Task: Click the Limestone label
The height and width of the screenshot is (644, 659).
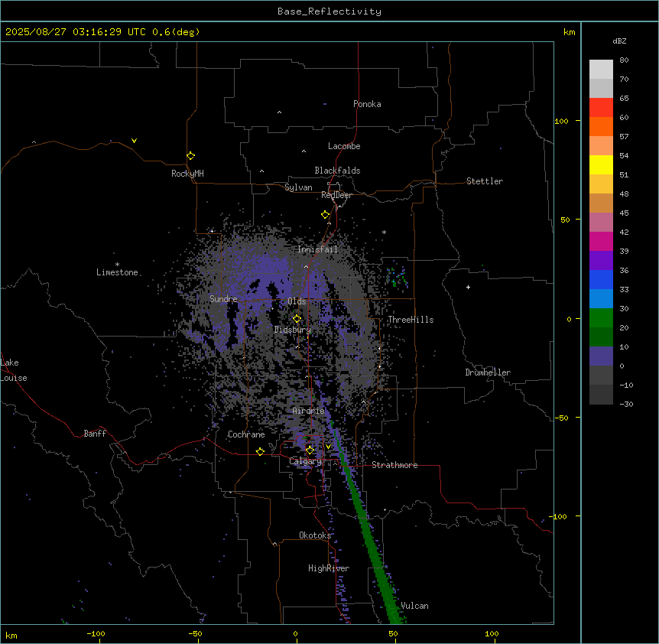Action: click(x=117, y=272)
